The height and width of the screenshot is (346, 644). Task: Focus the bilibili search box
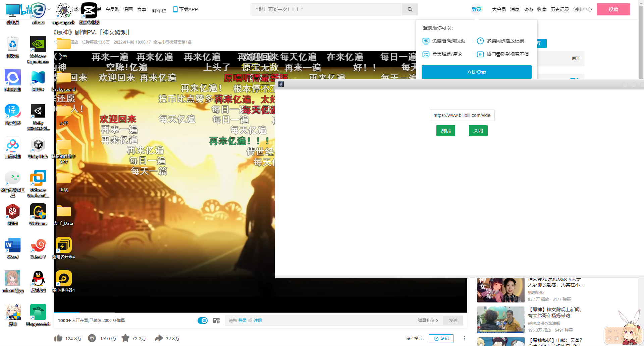326,9
